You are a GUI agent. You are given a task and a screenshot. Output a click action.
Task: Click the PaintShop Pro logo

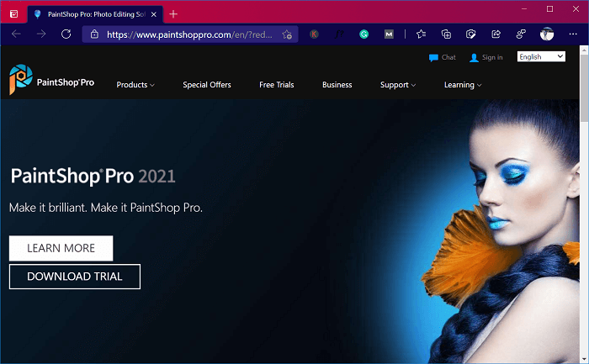[51, 80]
